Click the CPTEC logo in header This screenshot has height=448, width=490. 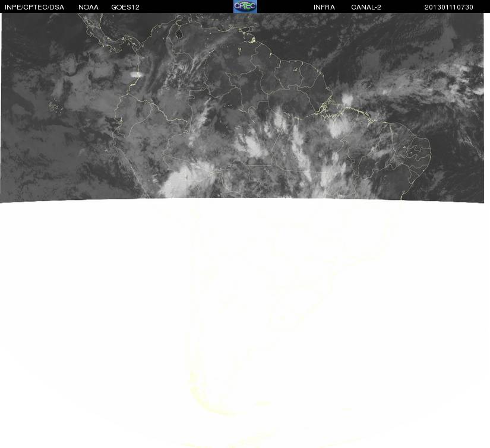[x=245, y=7]
